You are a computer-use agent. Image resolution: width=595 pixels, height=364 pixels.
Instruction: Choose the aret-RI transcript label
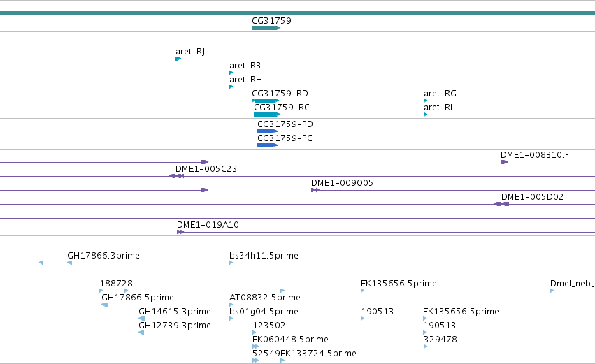pos(438,108)
